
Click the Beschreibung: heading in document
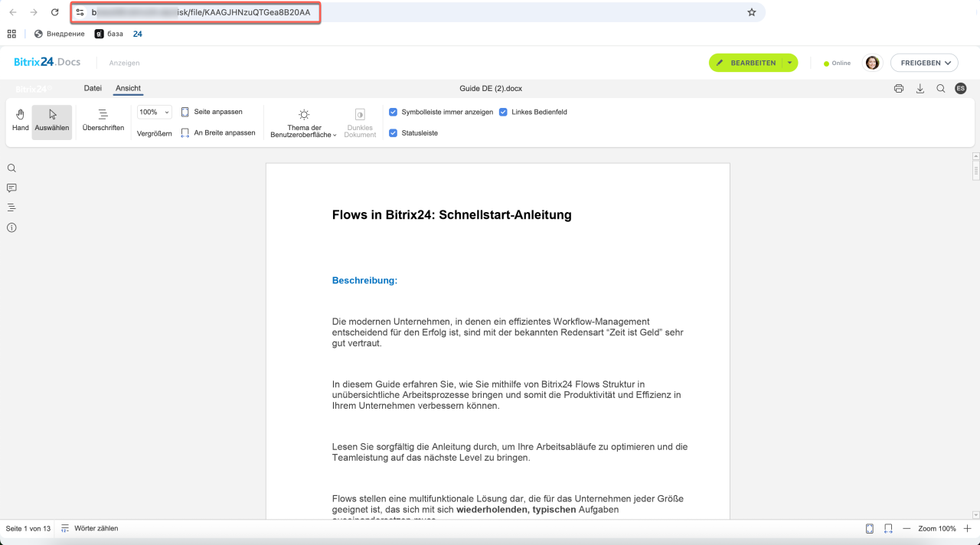coord(364,280)
